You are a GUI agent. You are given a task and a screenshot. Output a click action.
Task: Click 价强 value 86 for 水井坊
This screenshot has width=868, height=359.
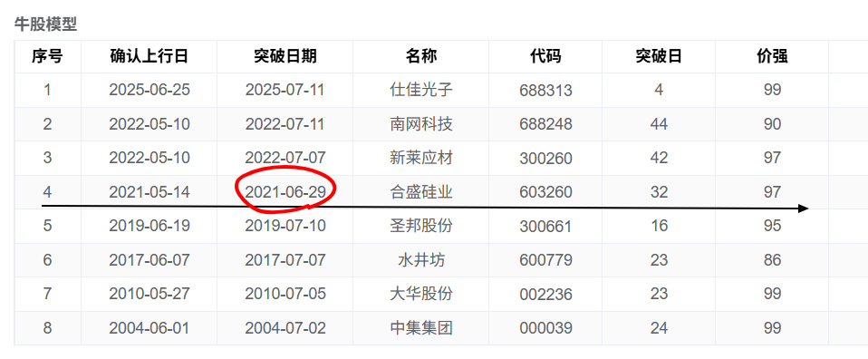(x=772, y=260)
